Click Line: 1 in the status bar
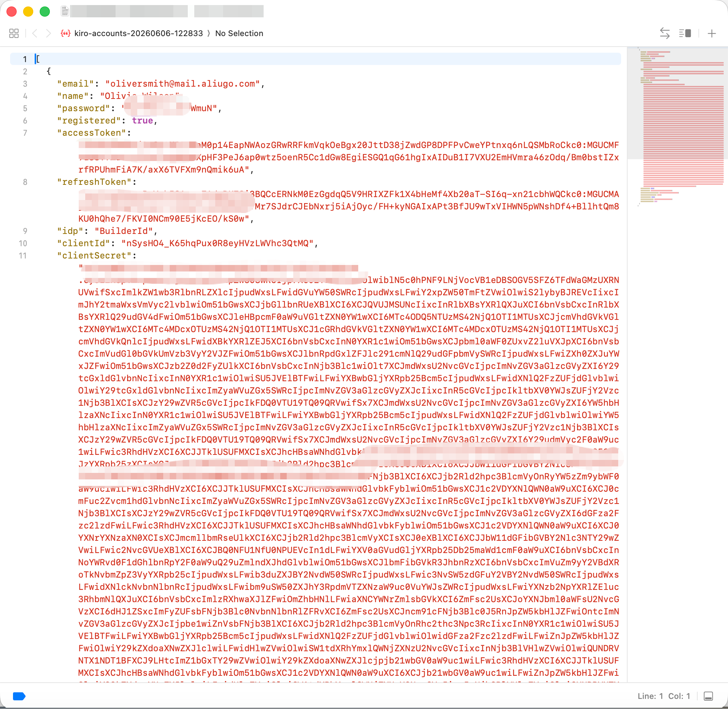This screenshot has height=709, width=728. 650,696
